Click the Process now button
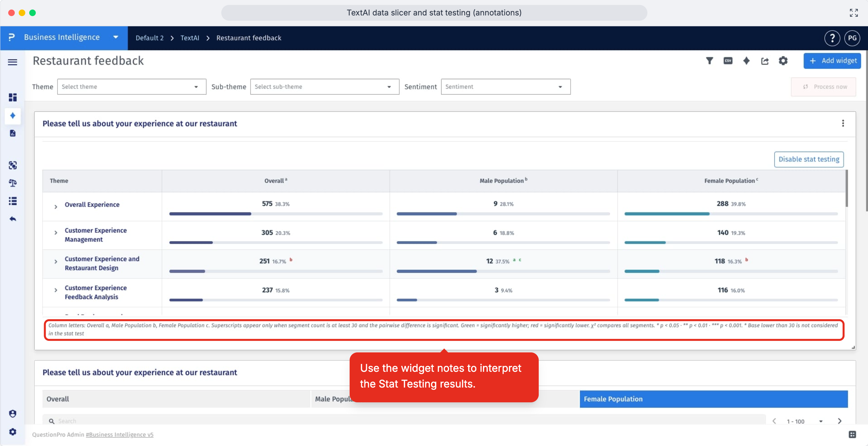This screenshot has height=446, width=868. (x=823, y=87)
